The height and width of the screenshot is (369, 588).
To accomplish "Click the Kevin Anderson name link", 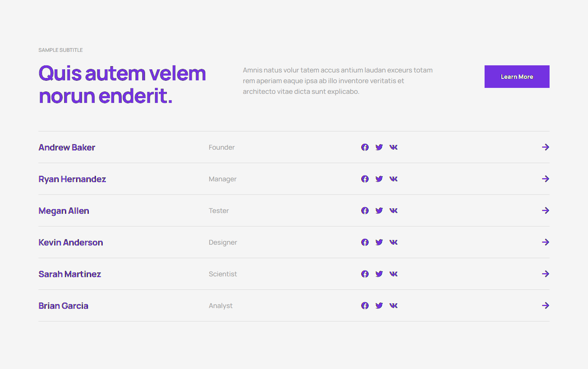I will coord(71,242).
